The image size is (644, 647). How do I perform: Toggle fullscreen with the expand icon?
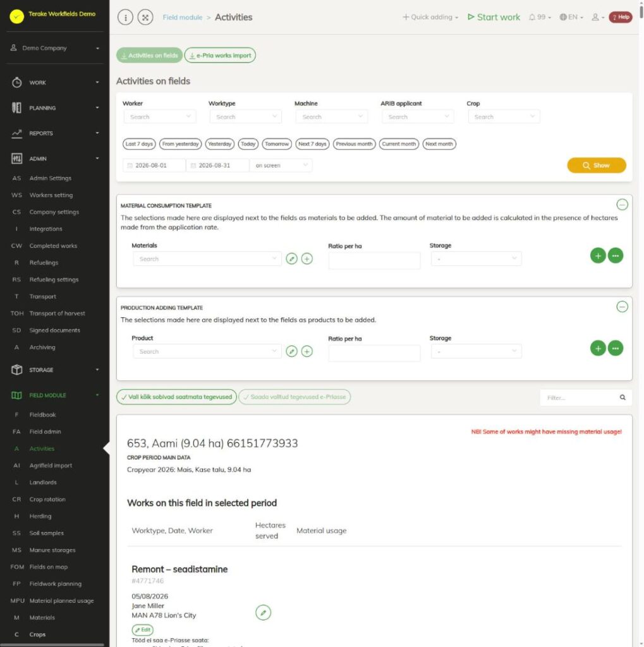(145, 17)
